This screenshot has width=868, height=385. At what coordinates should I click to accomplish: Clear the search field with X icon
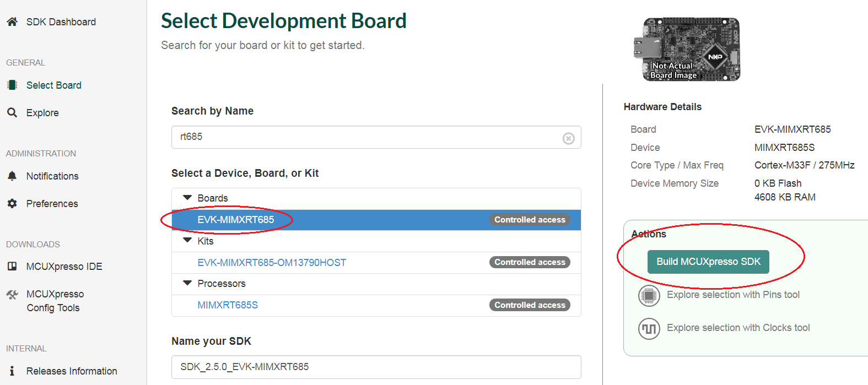coord(568,138)
